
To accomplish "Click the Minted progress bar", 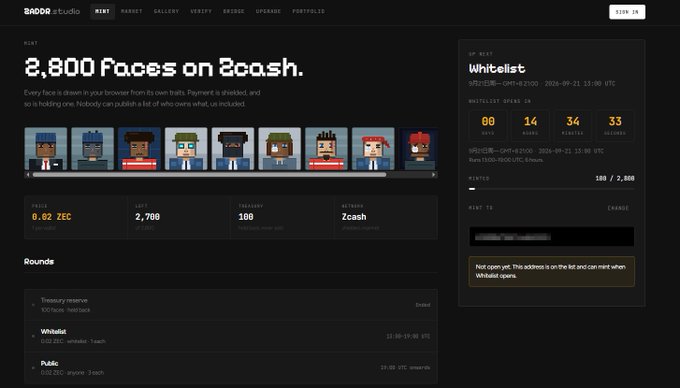I will (x=552, y=189).
